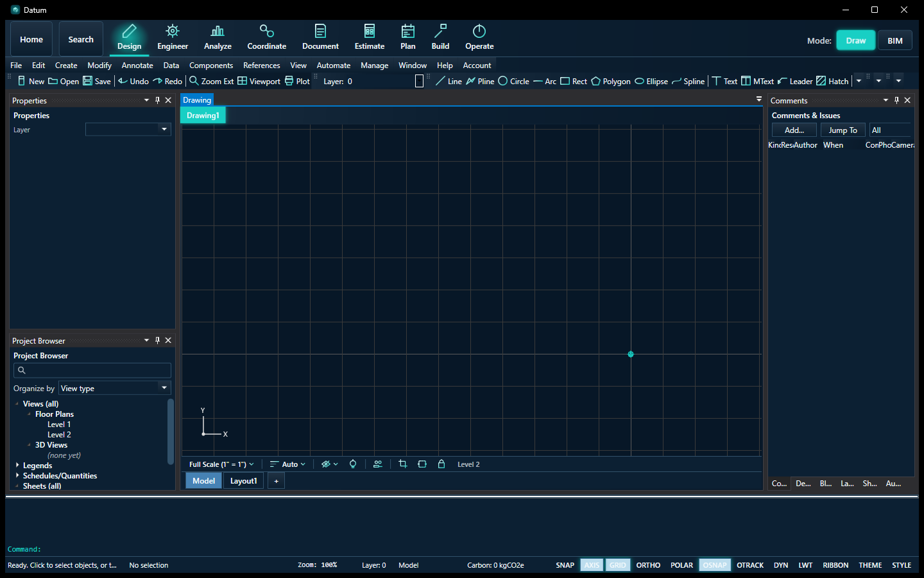Toggle OSNAP in the status bar
The height and width of the screenshot is (578, 924).
[x=715, y=565]
